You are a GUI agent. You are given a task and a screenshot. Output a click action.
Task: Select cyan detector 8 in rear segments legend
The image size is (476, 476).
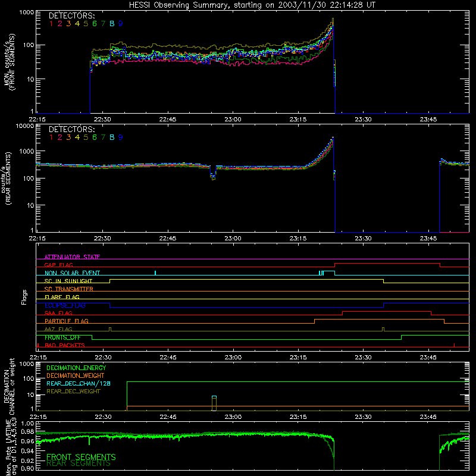[x=112, y=137]
